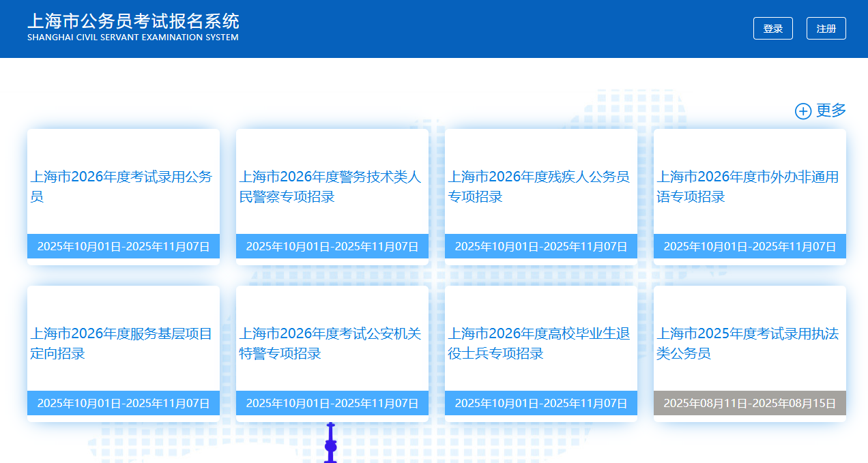This screenshot has width=868, height=463.
Task: Click date bar under 考试录用公务员 card
Action: pyautogui.click(x=124, y=246)
